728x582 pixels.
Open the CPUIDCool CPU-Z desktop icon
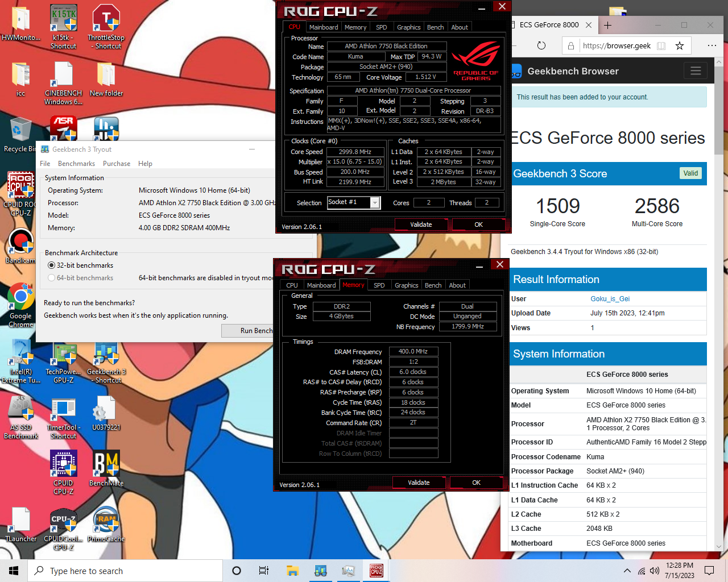(63, 529)
